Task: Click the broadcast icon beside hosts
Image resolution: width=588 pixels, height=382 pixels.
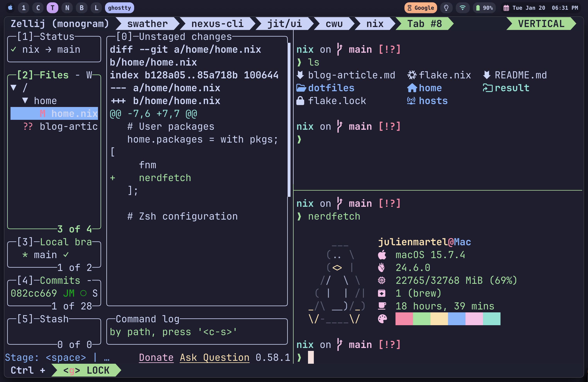Action: tap(411, 101)
